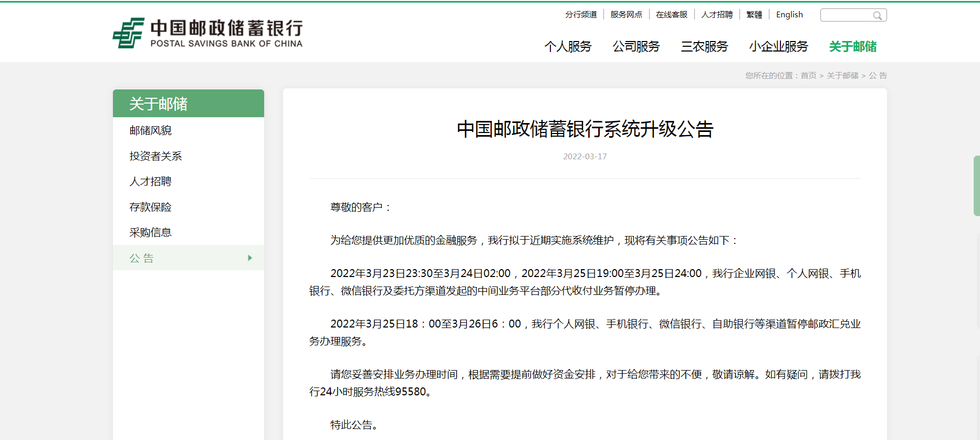This screenshot has height=440, width=980.
Task: Open the 个人服务 menu
Action: pos(568,47)
